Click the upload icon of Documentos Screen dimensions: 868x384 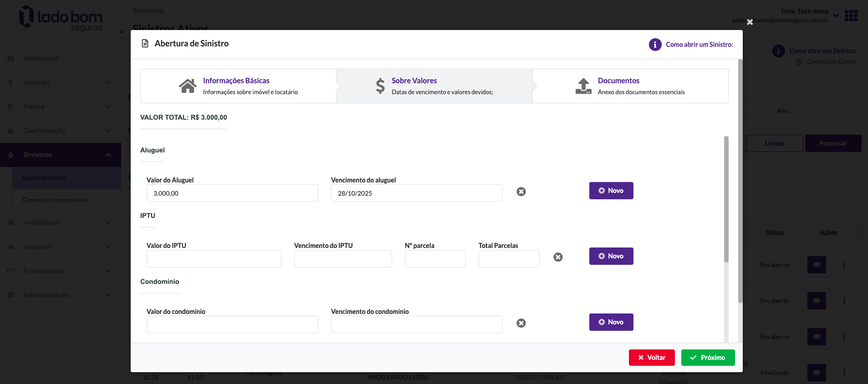(x=583, y=86)
